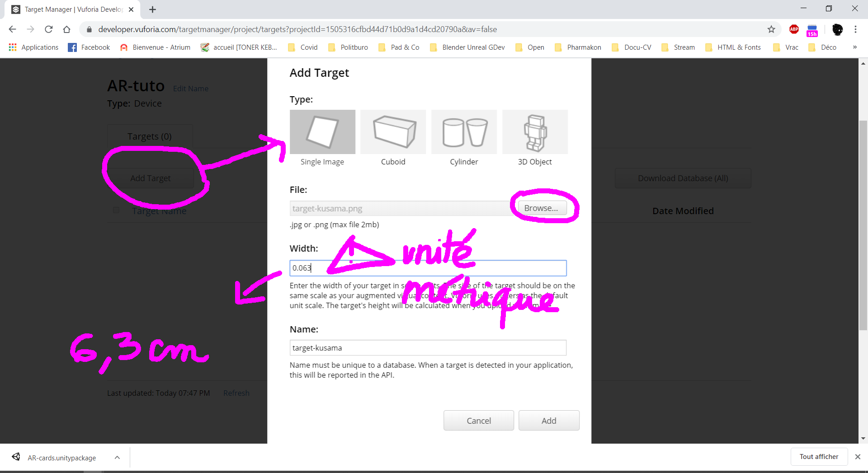Select the Single Image target type
This screenshot has width=868, height=473.
click(322, 132)
